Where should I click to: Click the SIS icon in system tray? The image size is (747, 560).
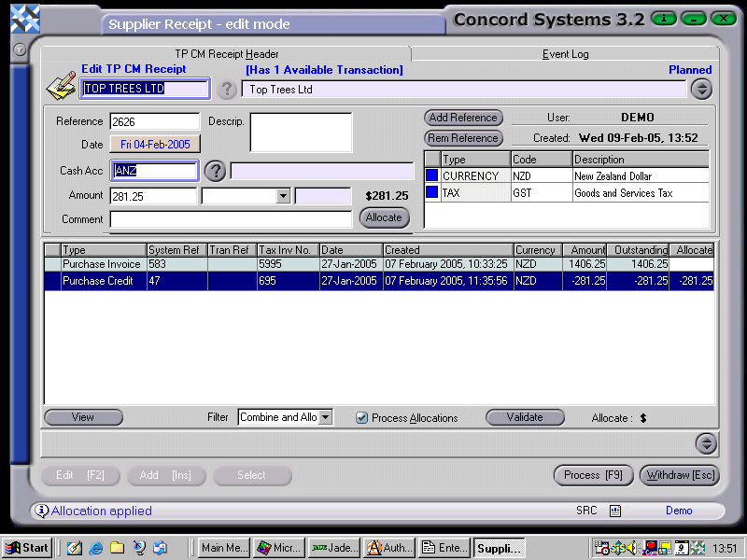coord(618,548)
